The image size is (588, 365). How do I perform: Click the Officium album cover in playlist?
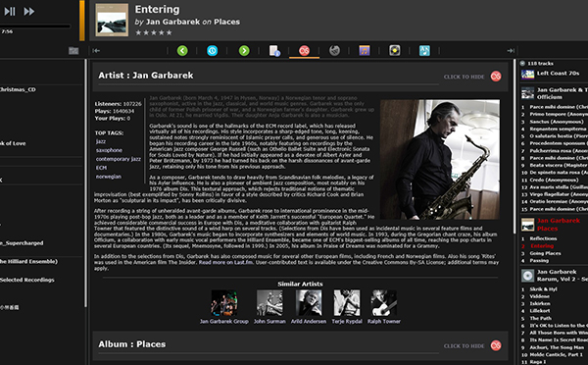point(527,93)
